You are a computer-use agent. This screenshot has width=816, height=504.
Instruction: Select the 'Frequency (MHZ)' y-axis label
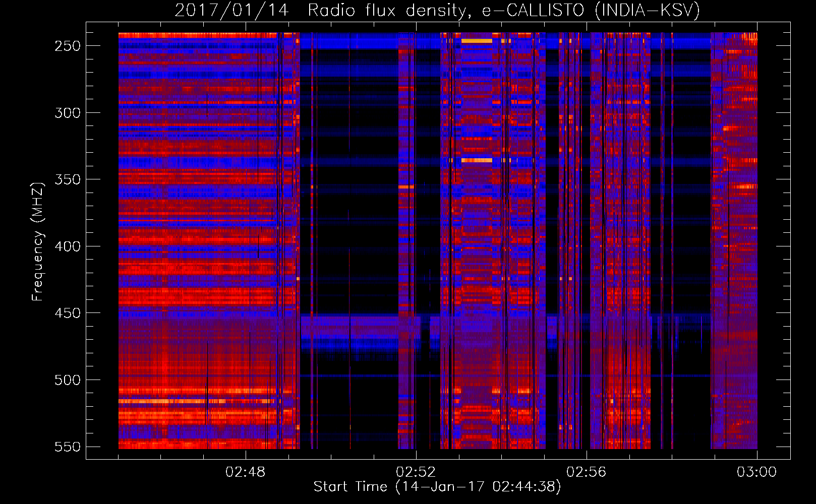tap(38, 242)
